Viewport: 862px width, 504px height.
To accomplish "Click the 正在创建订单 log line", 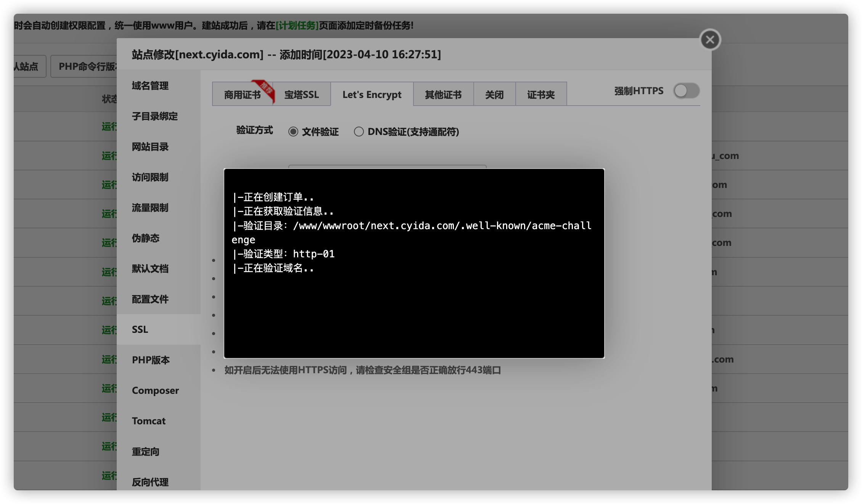I will click(273, 197).
